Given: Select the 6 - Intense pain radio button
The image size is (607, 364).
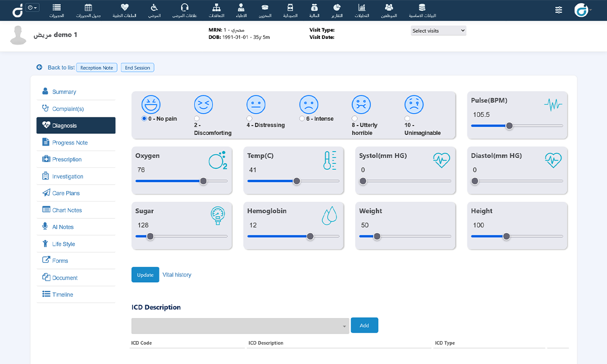Looking at the screenshot, I should pyautogui.click(x=302, y=119).
